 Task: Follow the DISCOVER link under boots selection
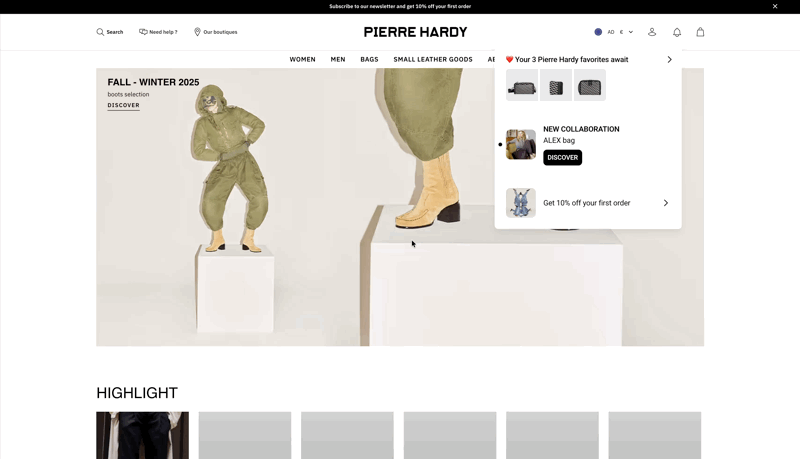(x=123, y=106)
